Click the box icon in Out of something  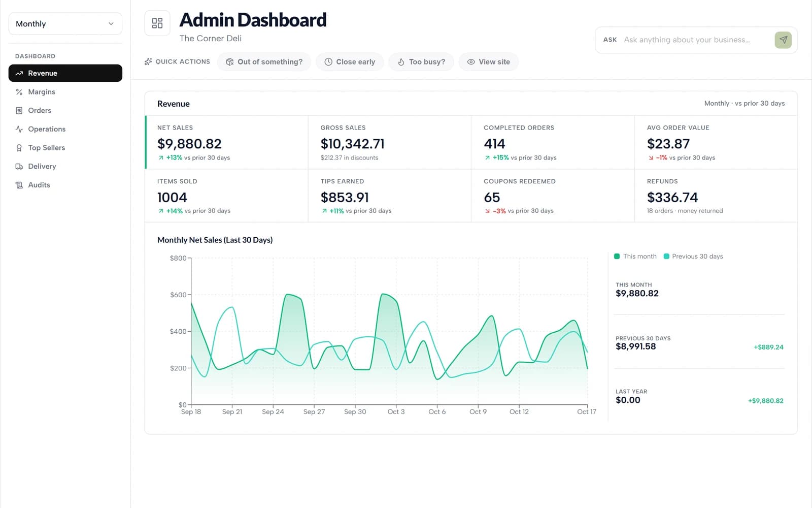[229, 61]
